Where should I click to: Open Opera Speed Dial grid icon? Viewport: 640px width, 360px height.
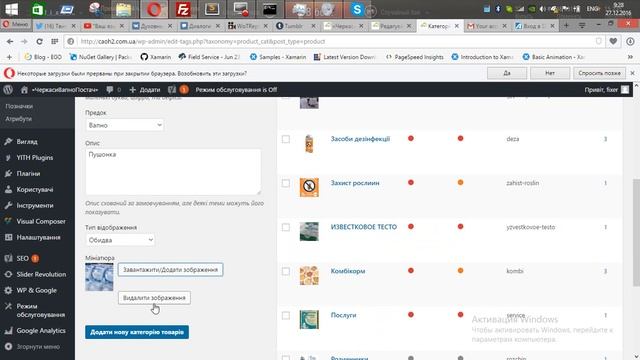pos(54,41)
